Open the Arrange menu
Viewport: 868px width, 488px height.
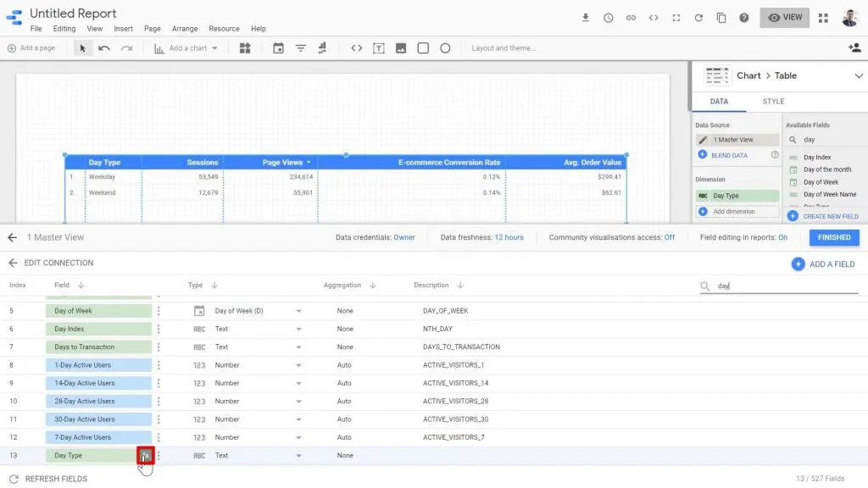coord(185,28)
